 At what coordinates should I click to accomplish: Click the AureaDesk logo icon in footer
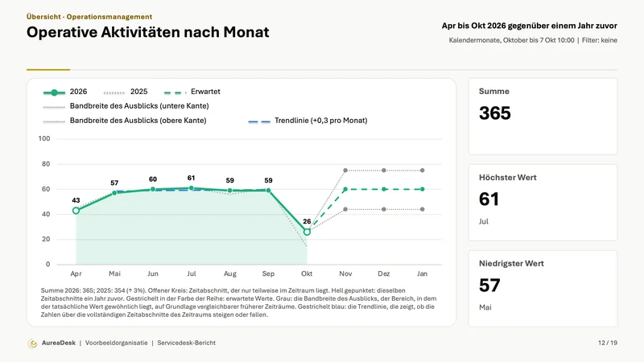[x=32, y=343]
